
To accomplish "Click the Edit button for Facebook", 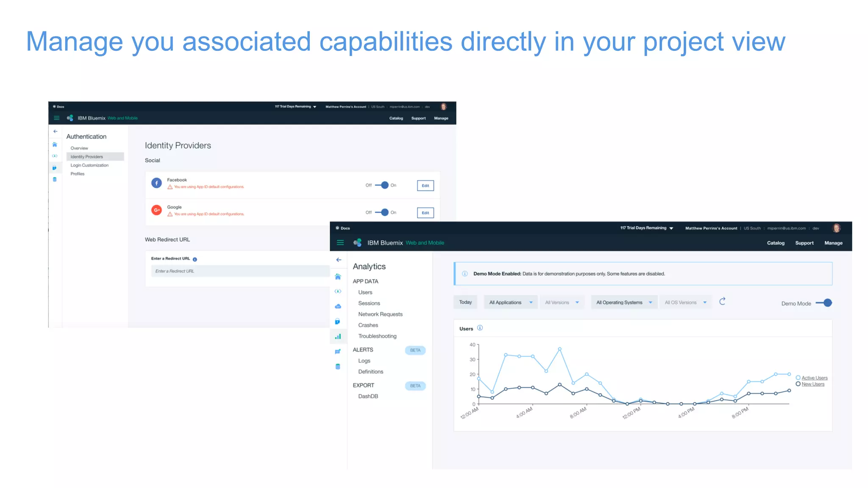I will pyautogui.click(x=425, y=186).
